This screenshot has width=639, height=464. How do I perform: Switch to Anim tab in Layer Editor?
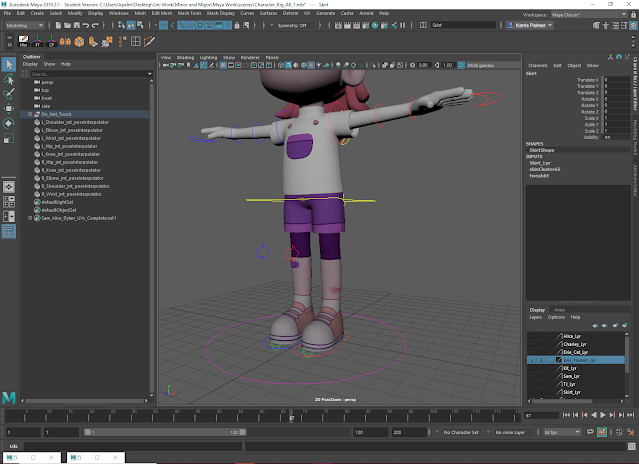pos(559,310)
